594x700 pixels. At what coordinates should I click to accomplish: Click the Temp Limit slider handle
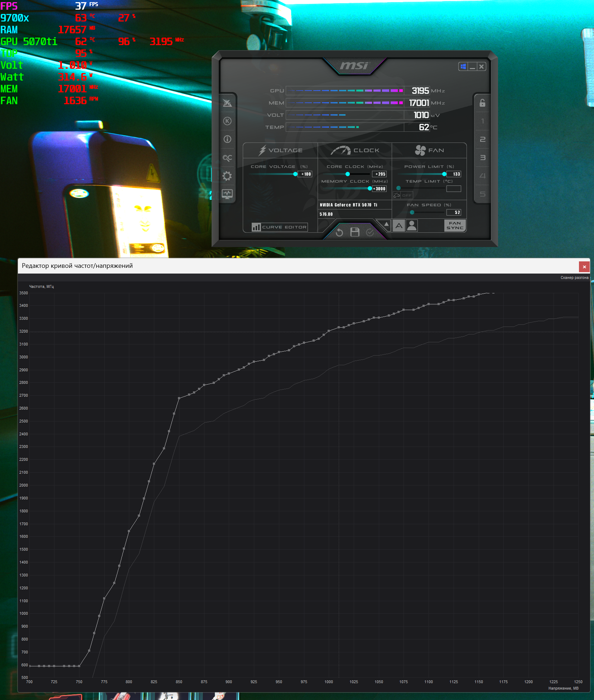(399, 188)
